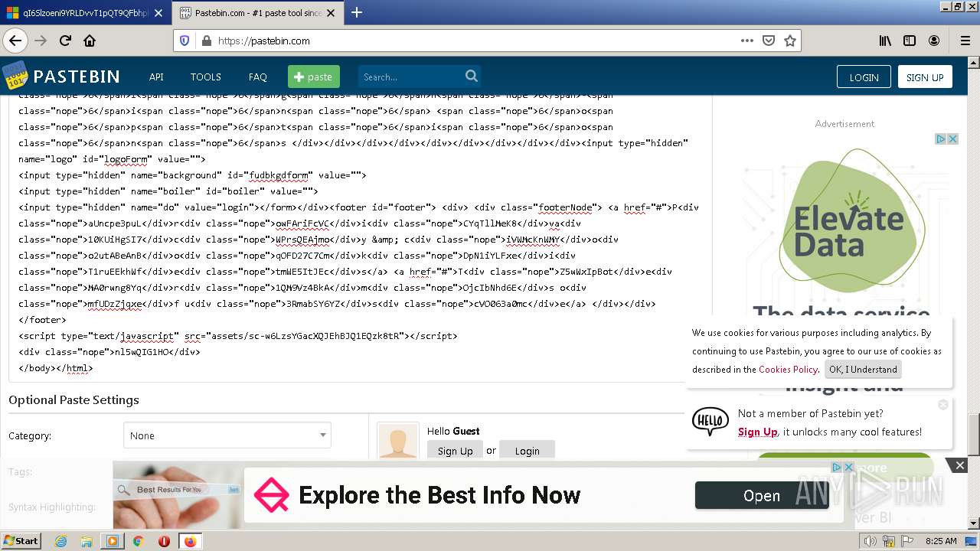The width and height of the screenshot is (980, 551).
Task: Open Internet Explorer from taskbar
Action: (60, 541)
